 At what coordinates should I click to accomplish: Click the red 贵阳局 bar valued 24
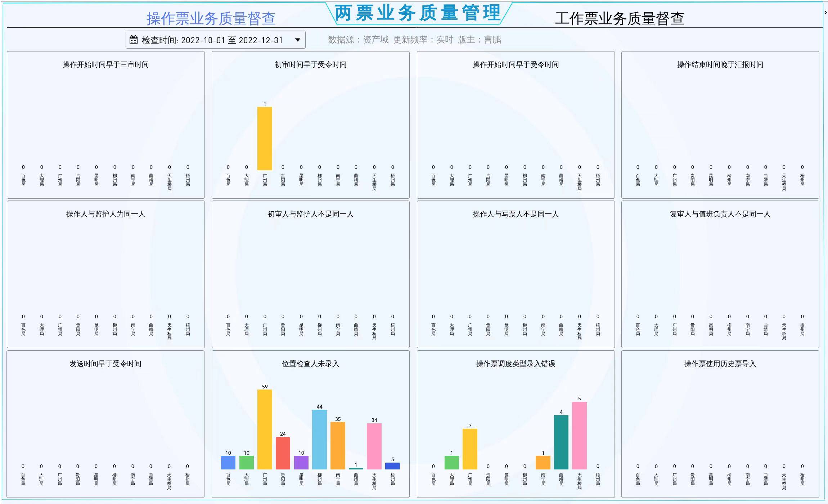click(283, 453)
